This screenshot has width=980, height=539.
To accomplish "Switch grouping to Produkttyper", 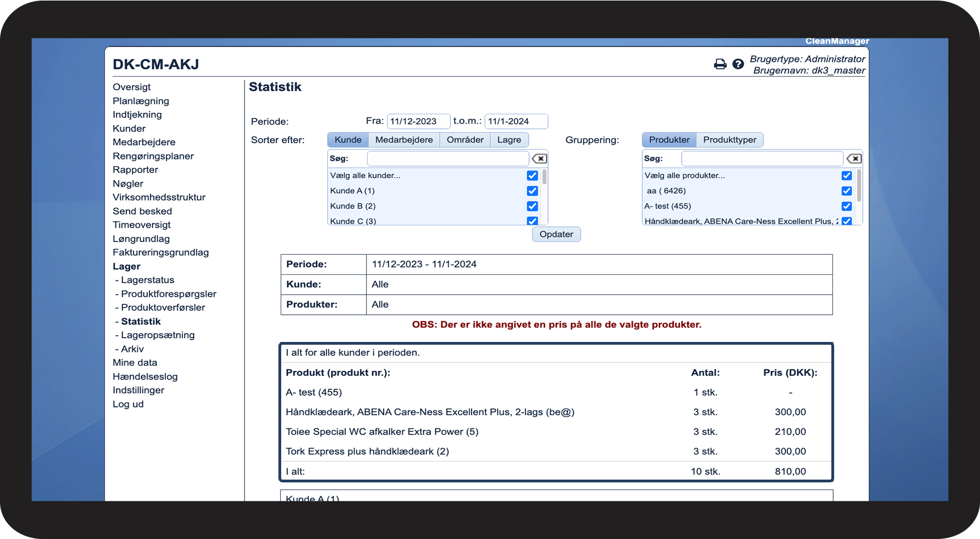I will tap(729, 140).
